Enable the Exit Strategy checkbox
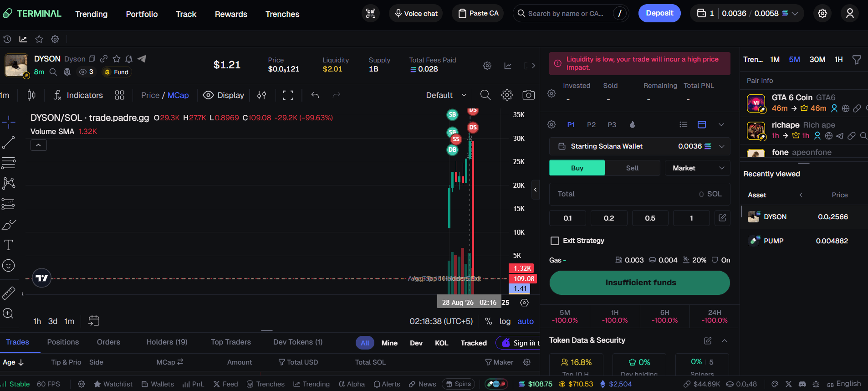The image size is (868, 391). click(x=555, y=241)
